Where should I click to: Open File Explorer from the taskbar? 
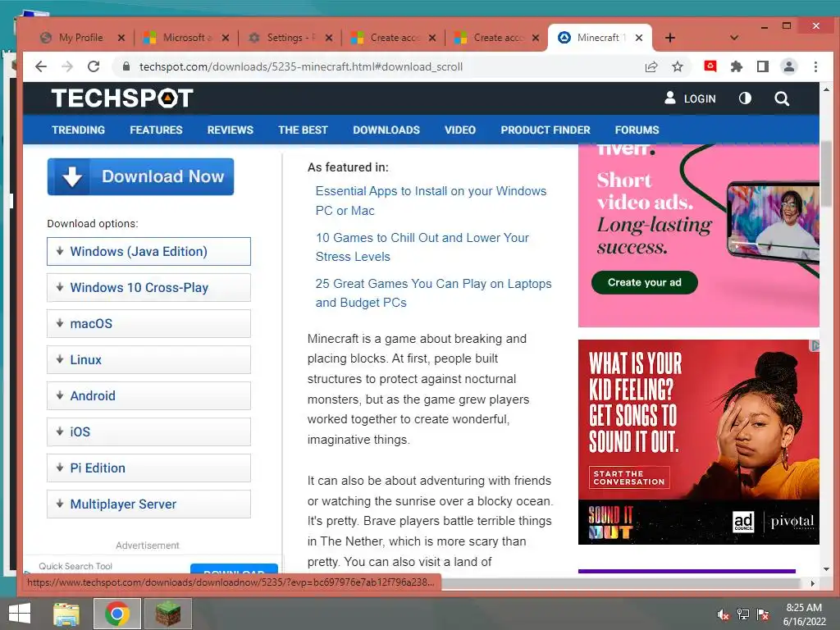[66, 614]
